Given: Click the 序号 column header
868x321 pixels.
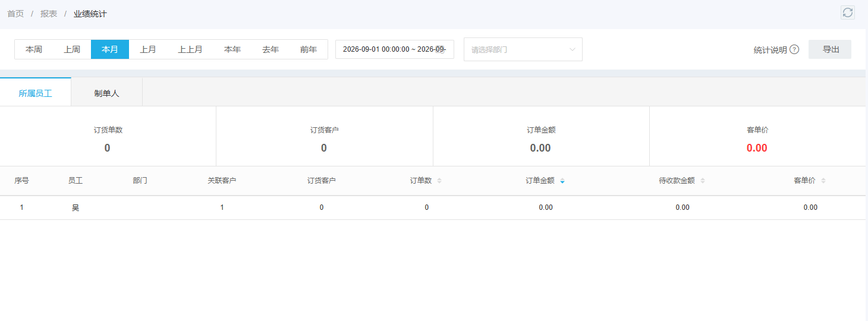Looking at the screenshot, I should click(21, 180).
